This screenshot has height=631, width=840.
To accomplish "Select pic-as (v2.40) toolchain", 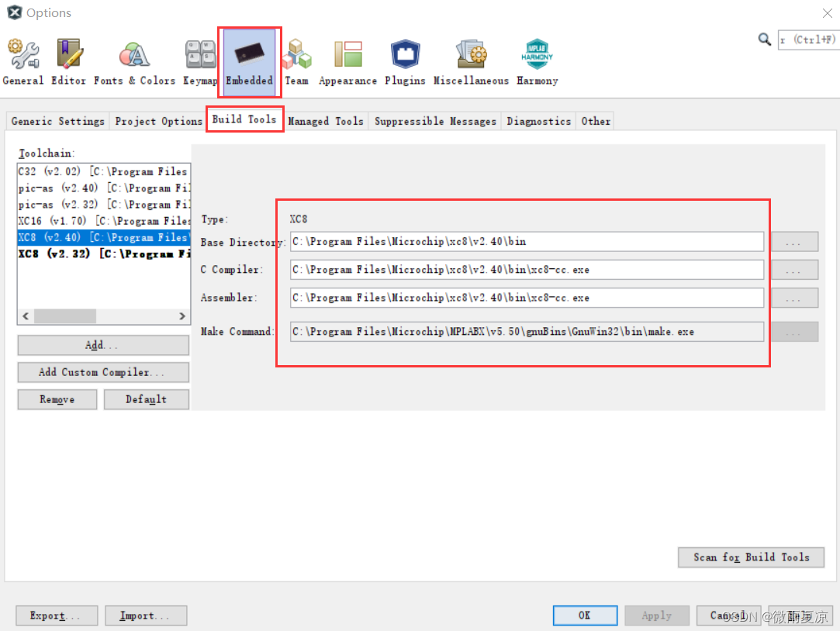I will [x=104, y=188].
